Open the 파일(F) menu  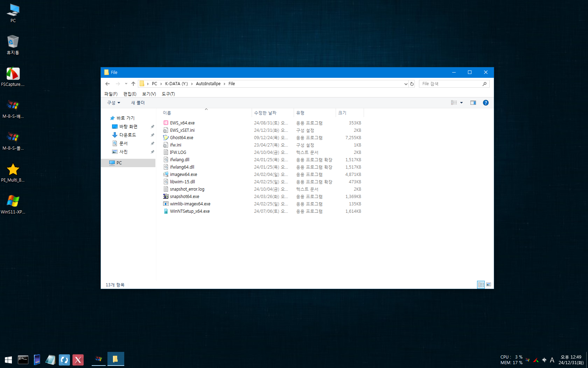pos(111,94)
